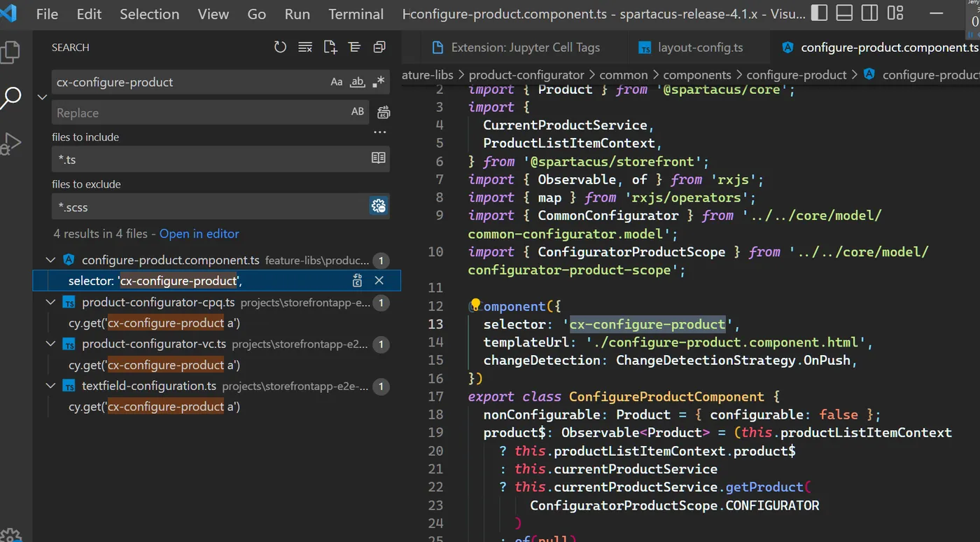The width and height of the screenshot is (980, 542).
Task: Open Run and Debug view
Action: pos(10,144)
